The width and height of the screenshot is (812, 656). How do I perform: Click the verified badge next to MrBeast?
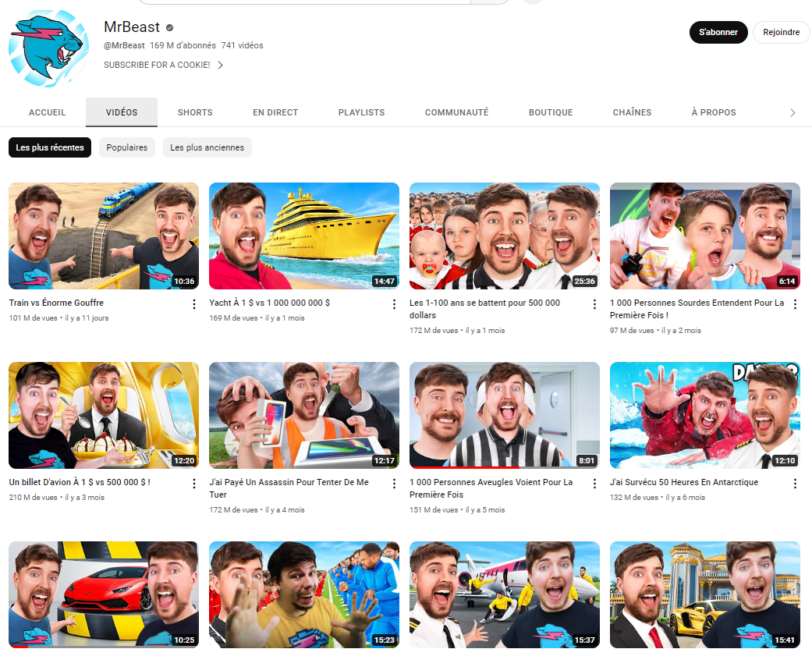tap(169, 27)
